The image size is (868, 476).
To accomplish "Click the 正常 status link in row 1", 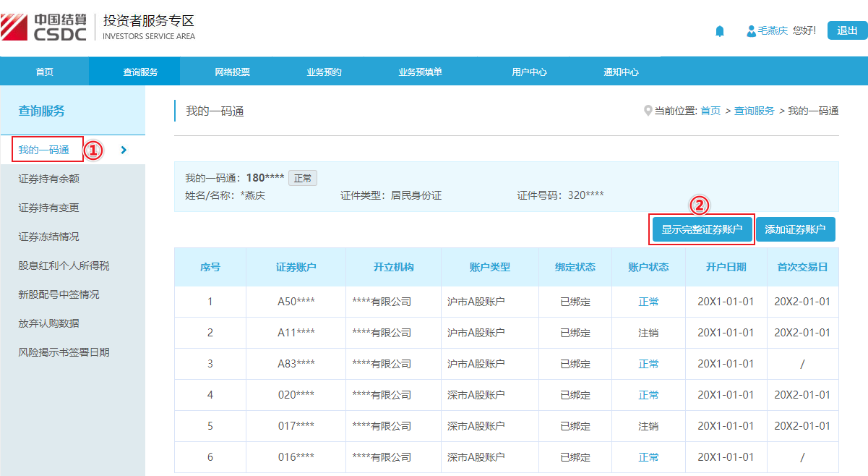I will [x=648, y=302].
